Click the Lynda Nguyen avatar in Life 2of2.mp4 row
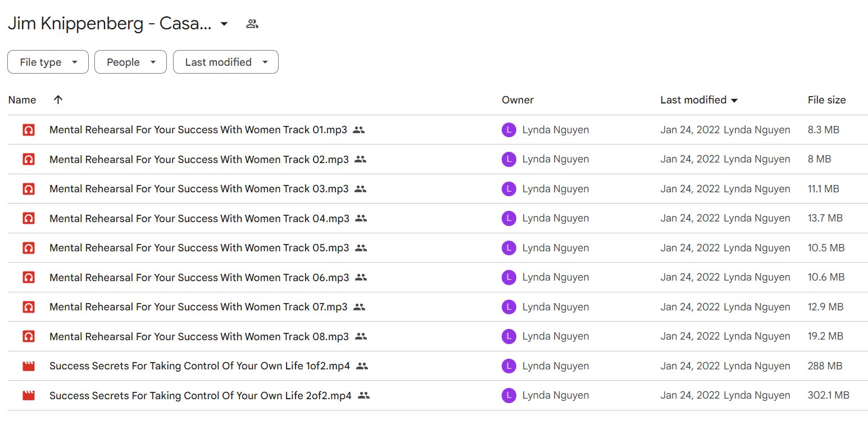The height and width of the screenshot is (447, 868). 509,395
